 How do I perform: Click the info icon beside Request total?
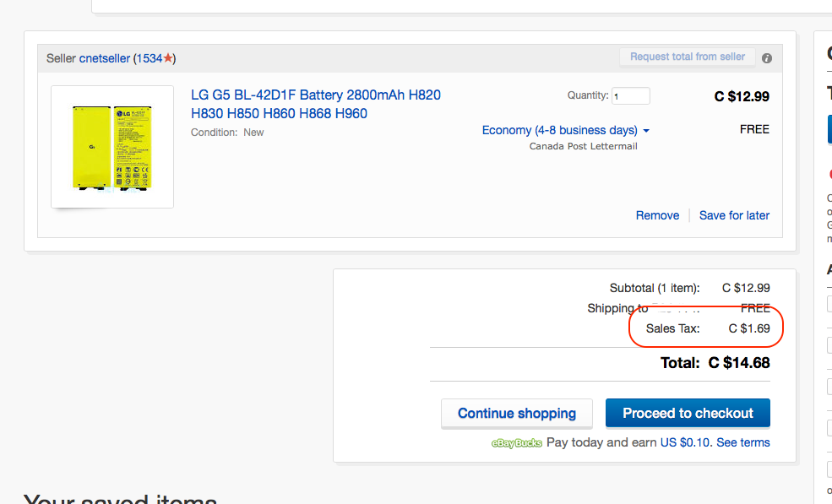pyautogui.click(x=767, y=58)
